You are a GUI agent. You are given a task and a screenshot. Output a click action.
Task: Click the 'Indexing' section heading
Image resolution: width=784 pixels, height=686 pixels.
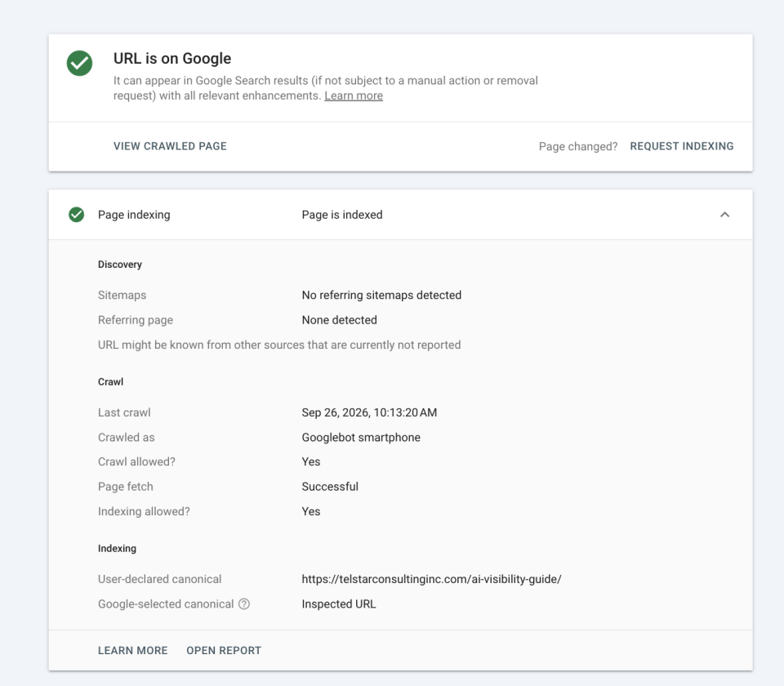click(117, 549)
